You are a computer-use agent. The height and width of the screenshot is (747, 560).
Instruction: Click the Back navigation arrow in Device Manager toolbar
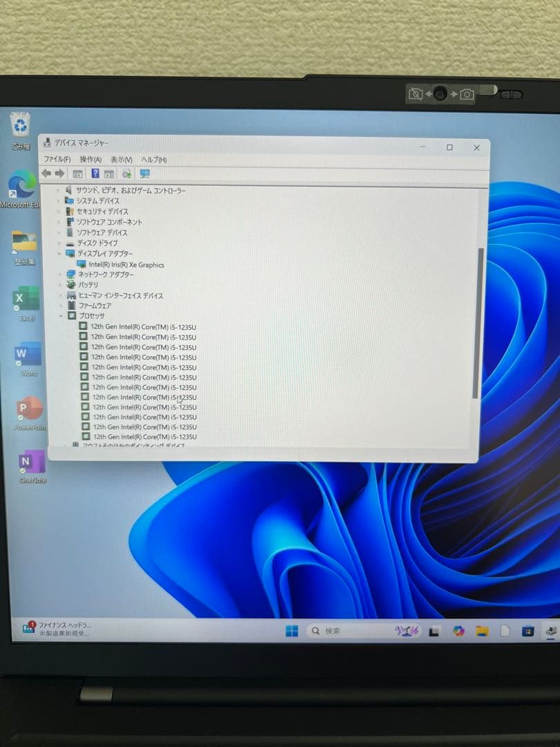tap(48, 173)
